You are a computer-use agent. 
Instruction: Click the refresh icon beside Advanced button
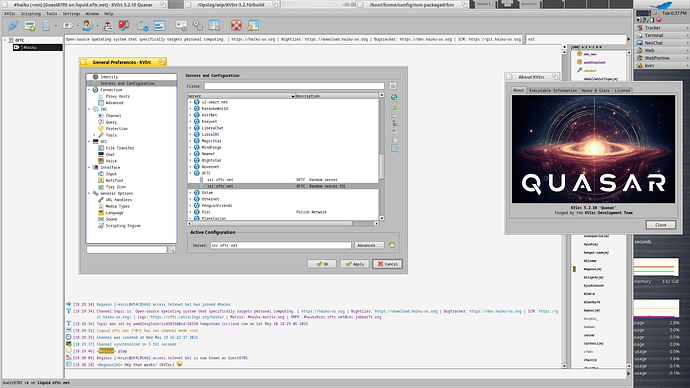(x=392, y=245)
